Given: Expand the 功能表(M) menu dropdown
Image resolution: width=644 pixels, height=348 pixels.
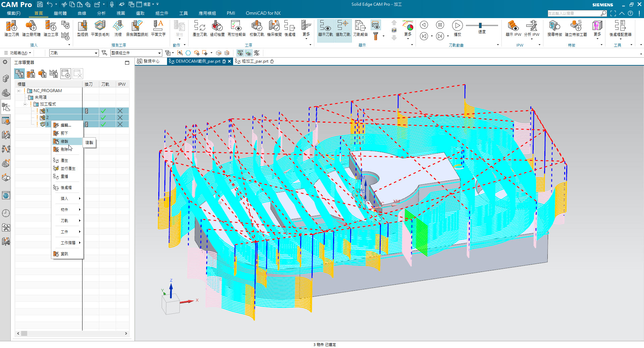Looking at the screenshot, I should (18, 53).
